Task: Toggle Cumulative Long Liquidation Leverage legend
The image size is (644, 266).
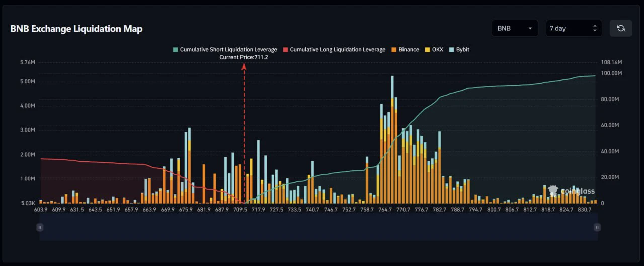Action: point(334,50)
